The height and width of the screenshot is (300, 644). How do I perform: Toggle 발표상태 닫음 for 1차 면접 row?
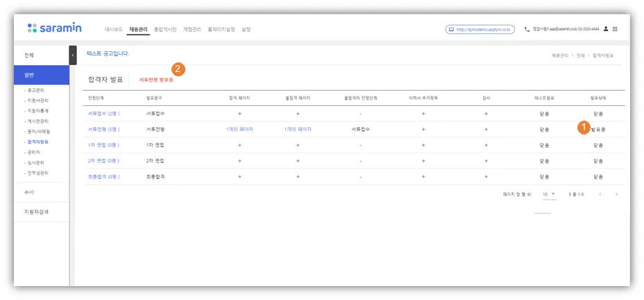point(598,145)
